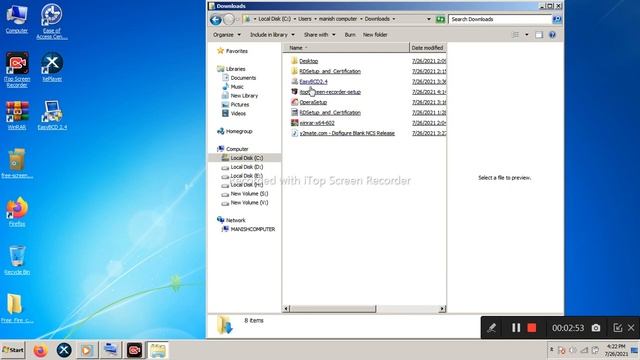Screen dimensions: 640x360
Task: Click the Windows Explorer taskbar button
Action: coord(158,350)
